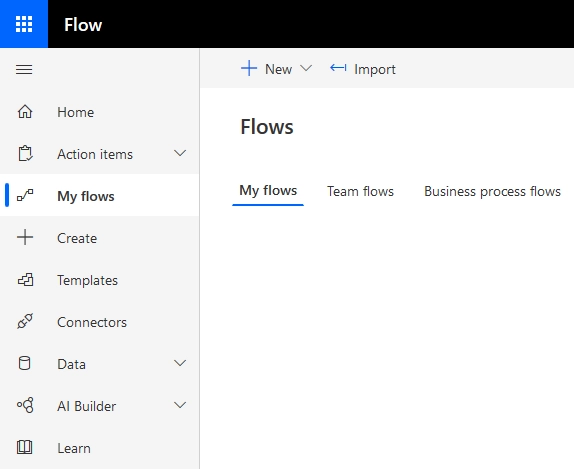Click the Import button label
The image size is (574, 469).
pos(375,69)
